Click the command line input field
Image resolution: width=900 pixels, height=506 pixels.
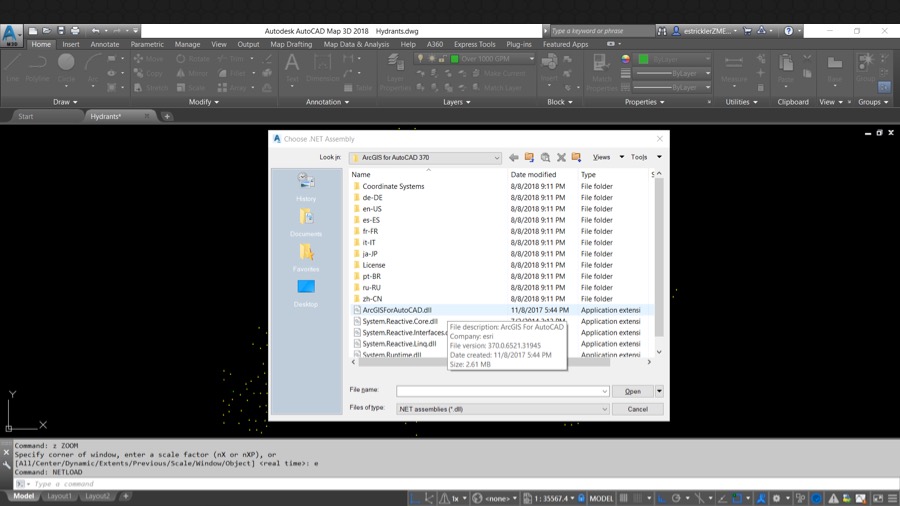[x=456, y=484]
